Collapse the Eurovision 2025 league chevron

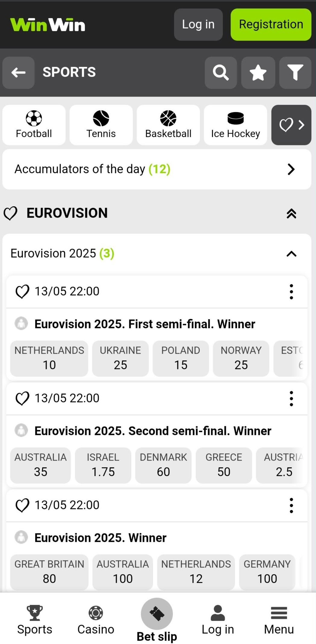pyautogui.click(x=291, y=254)
